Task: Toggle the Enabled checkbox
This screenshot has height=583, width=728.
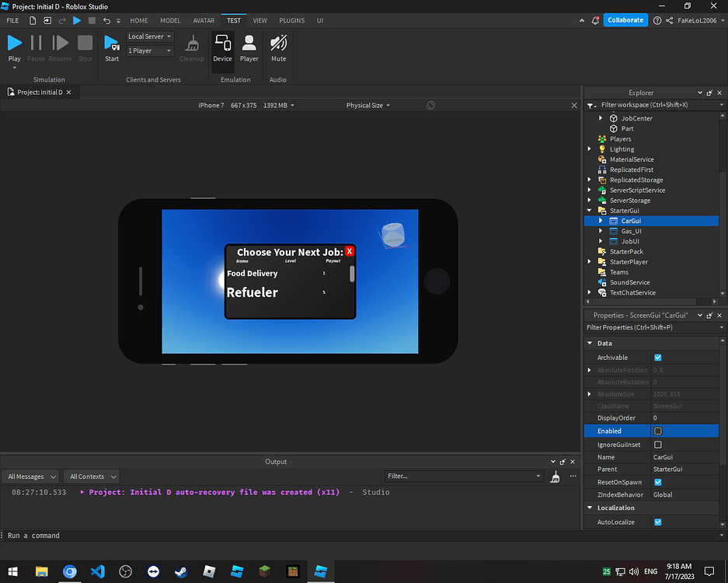Action: coord(658,431)
